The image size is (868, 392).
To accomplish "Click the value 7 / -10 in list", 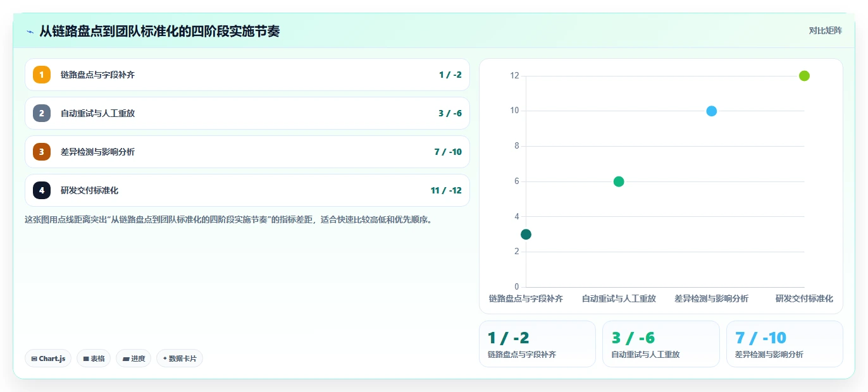I will (x=448, y=152).
